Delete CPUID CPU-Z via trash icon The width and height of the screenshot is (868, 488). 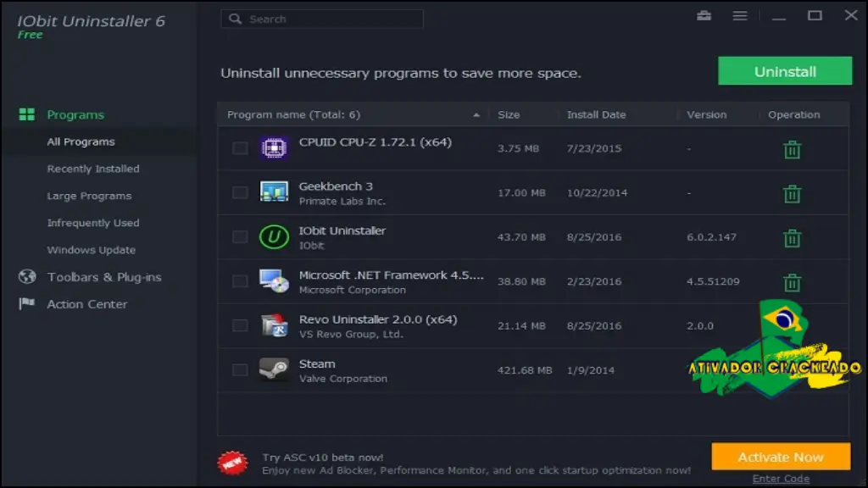793,149
